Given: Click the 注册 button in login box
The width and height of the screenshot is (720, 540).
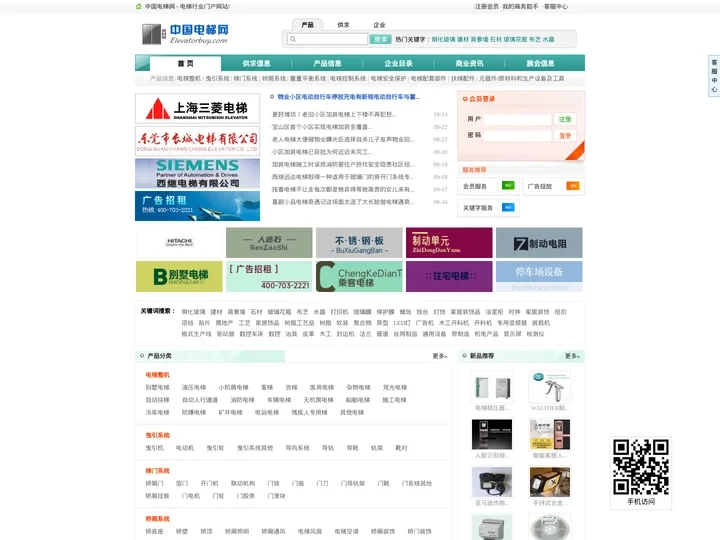Looking at the screenshot, I should click(565, 119).
